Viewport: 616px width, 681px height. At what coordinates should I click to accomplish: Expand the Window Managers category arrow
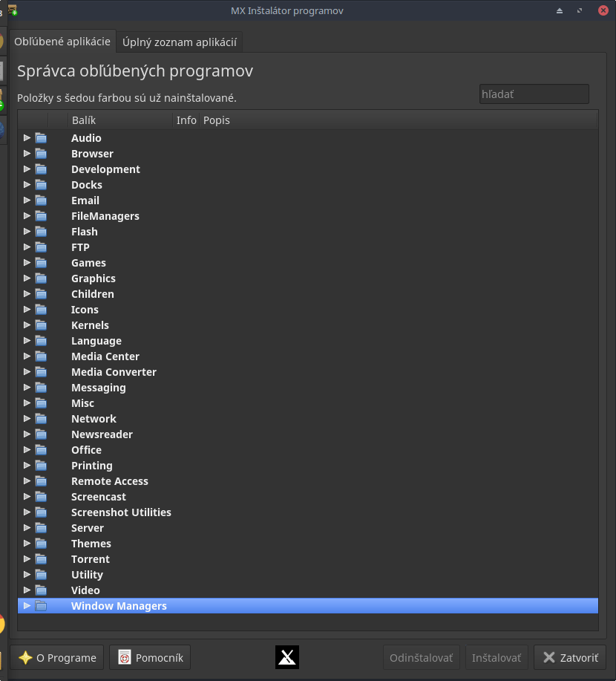click(27, 606)
